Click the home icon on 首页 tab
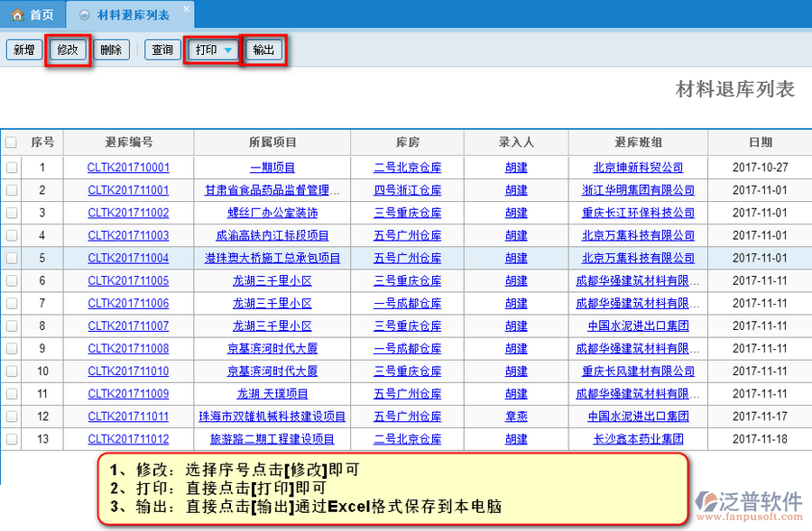This screenshot has width=812, height=531. tap(17, 15)
